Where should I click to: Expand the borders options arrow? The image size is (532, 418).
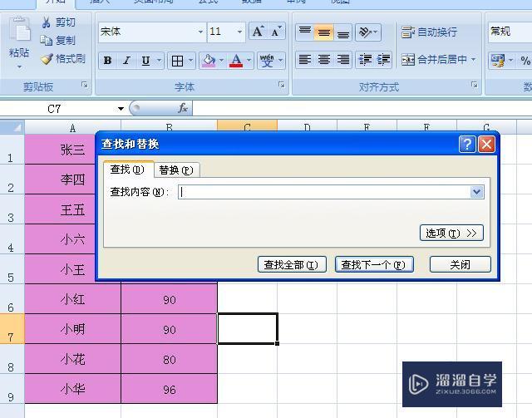pos(190,61)
